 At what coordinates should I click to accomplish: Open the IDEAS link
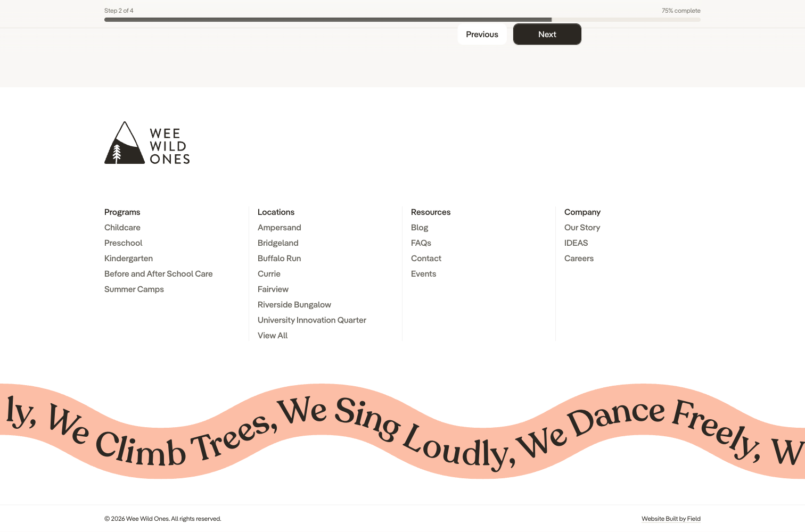click(x=576, y=243)
